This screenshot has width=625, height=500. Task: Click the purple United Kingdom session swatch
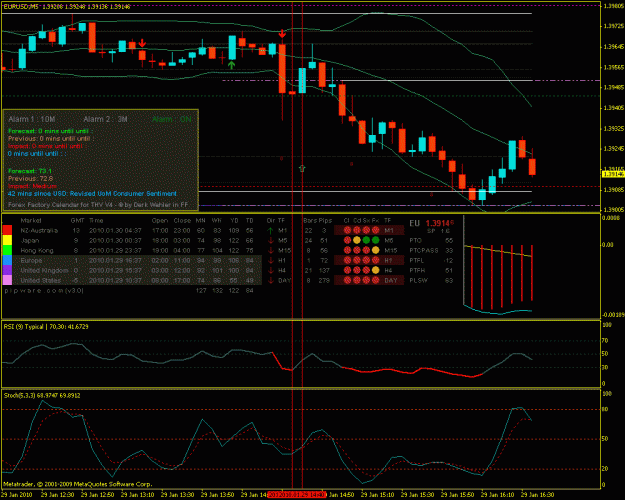click(x=7, y=270)
